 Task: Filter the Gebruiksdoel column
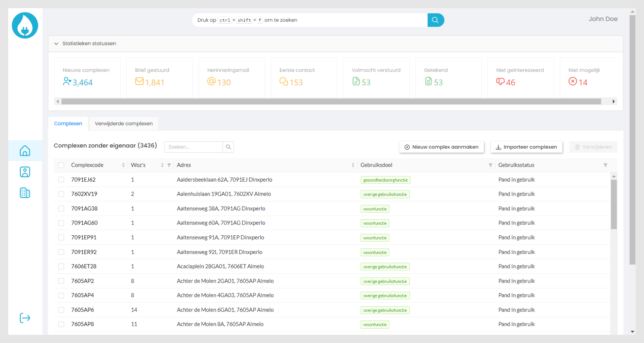[490, 165]
